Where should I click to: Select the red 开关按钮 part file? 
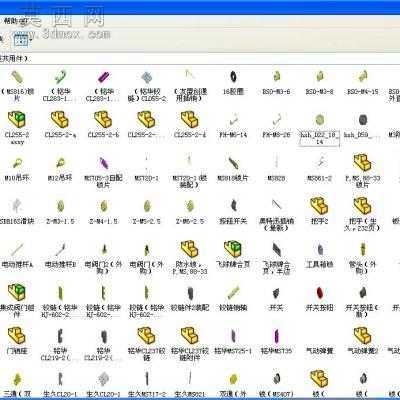(x=319, y=293)
